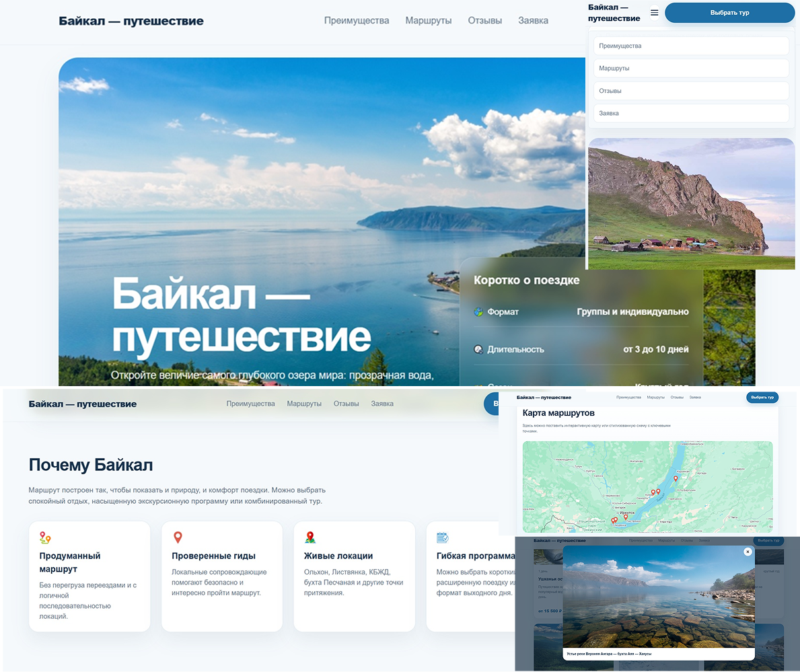The width and height of the screenshot is (800, 672).
Task: Select Преимущества in the mobile dropdown menu
Action: coord(691,46)
